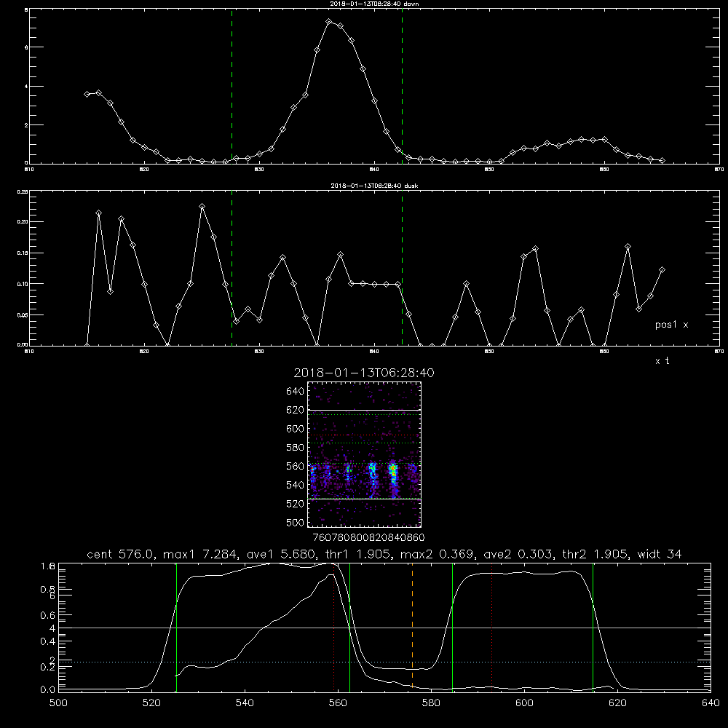Click the '500' label on heatmap y-axis
The width and height of the screenshot is (728, 728).
tap(296, 523)
